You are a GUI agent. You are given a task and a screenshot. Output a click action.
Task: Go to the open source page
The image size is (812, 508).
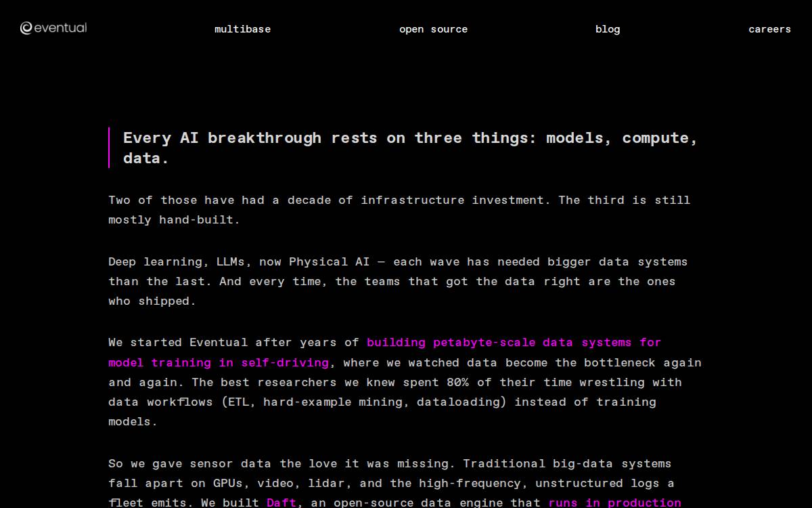pyautogui.click(x=433, y=29)
